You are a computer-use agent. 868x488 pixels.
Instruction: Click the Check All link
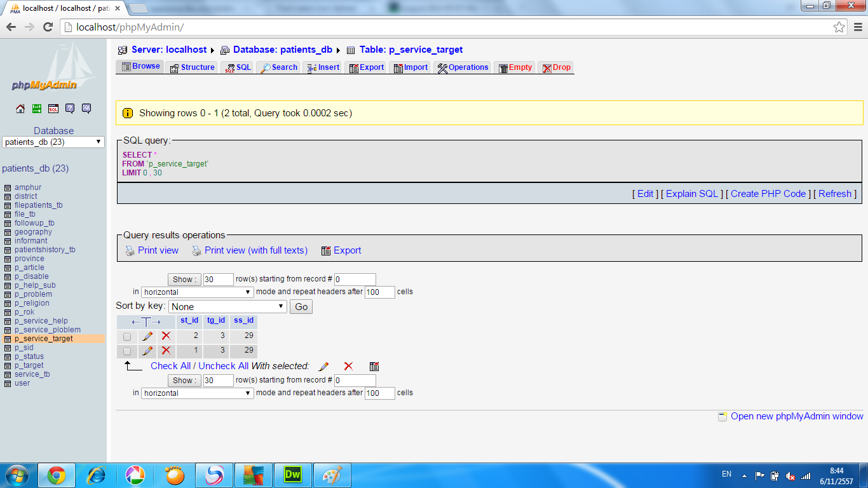pos(170,366)
